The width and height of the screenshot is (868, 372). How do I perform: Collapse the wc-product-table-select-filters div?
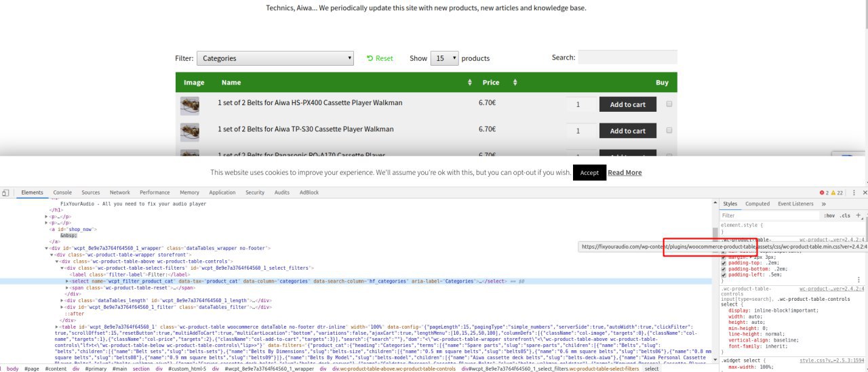pyautogui.click(x=62, y=268)
